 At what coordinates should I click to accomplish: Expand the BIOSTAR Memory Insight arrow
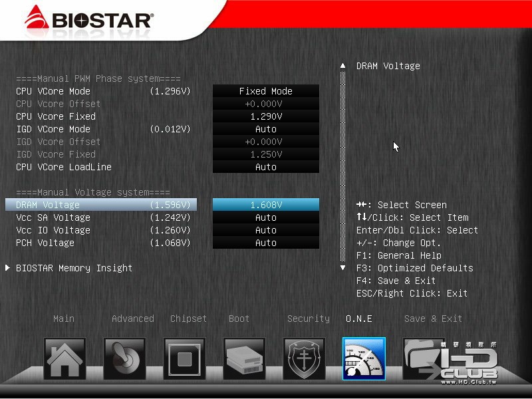coord(7,268)
